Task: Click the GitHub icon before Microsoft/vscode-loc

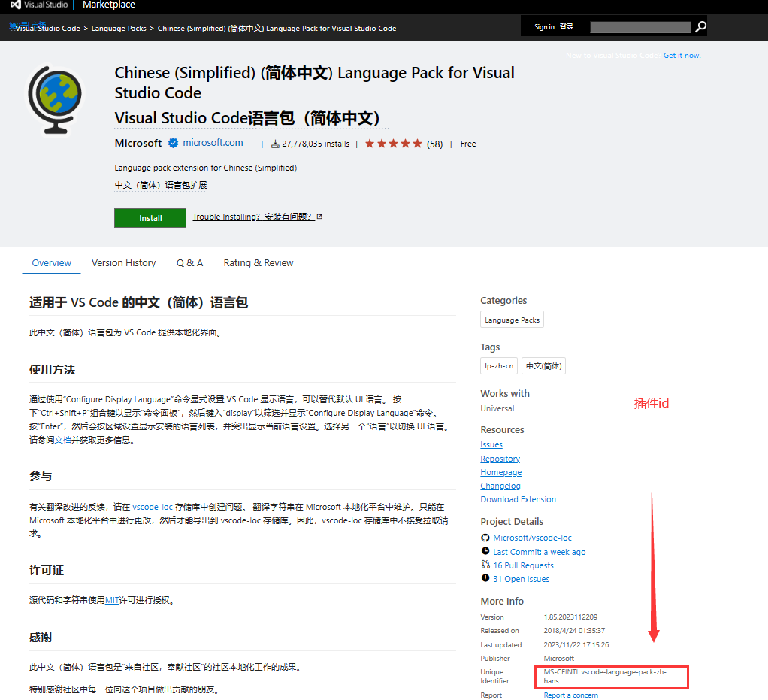Action: [x=485, y=538]
